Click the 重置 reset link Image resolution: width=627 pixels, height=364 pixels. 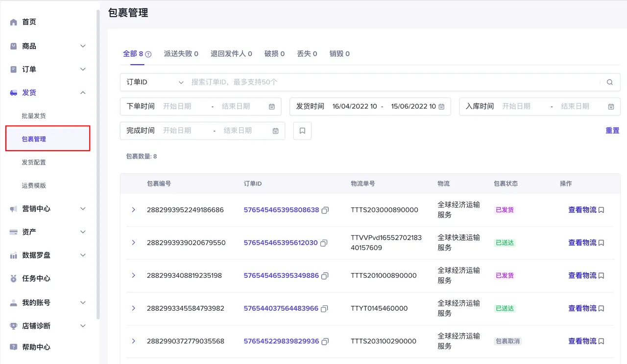613,130
